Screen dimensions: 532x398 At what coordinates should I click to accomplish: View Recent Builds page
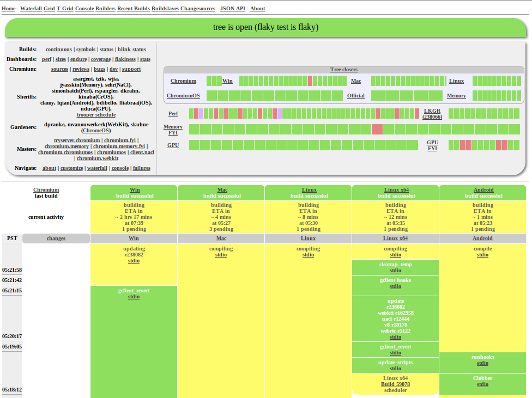[x=134, y=9]
